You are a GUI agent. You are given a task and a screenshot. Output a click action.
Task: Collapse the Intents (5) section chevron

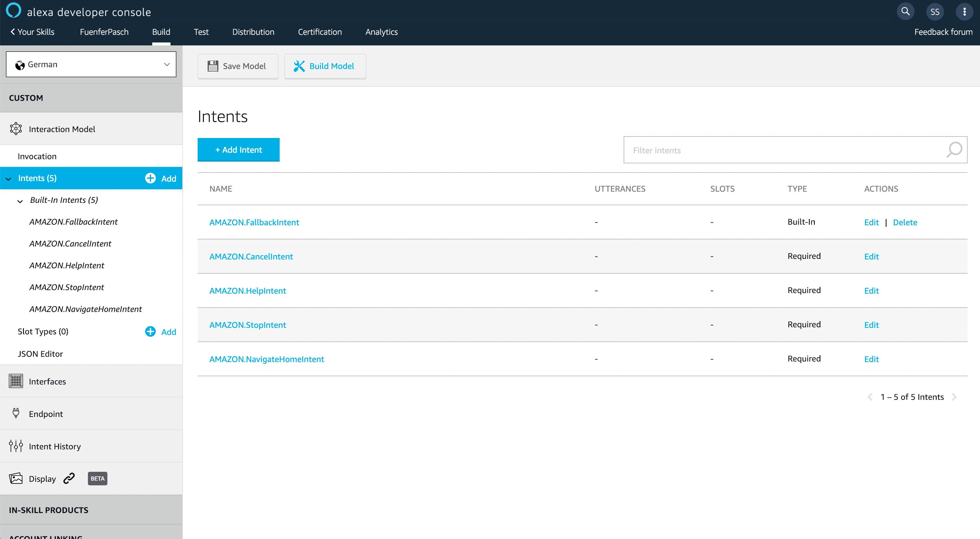tap(8, 179)
